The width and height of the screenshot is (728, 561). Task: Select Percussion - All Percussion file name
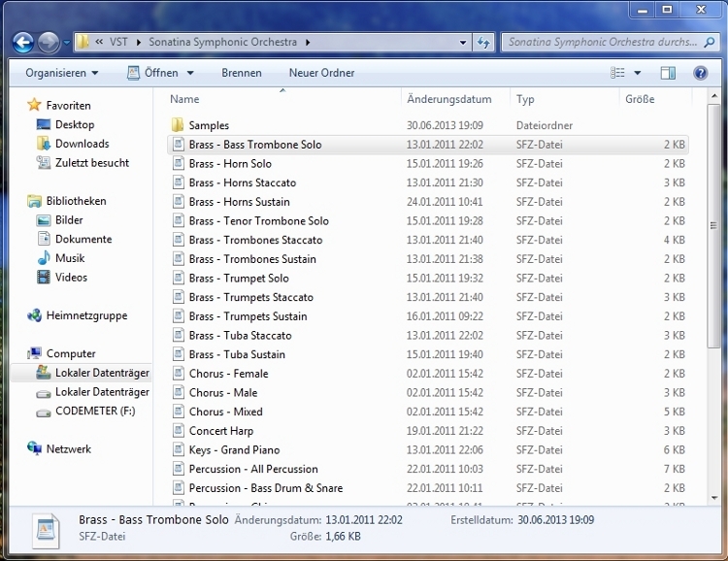click(253, 469)
